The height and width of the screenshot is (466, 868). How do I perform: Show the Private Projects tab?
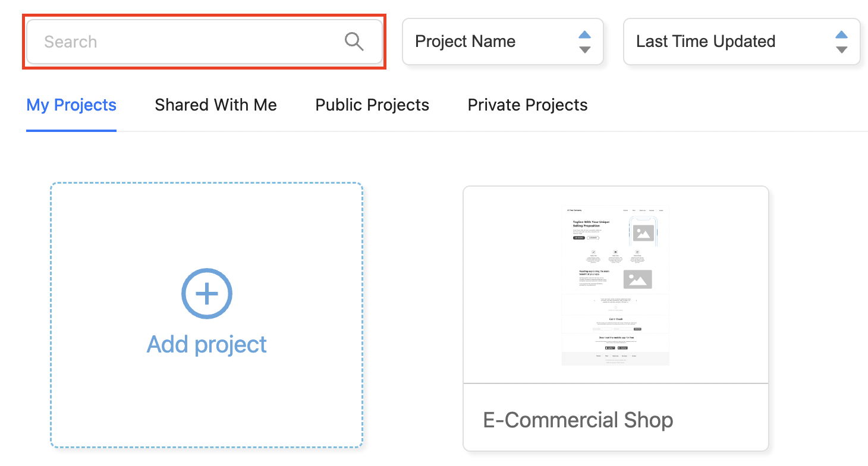click(527, 105)
